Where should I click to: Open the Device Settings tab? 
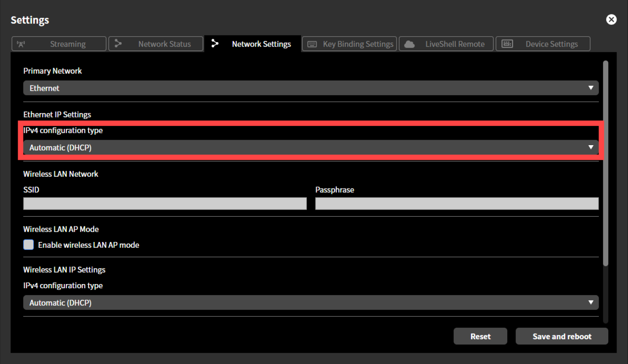[543, 43]
